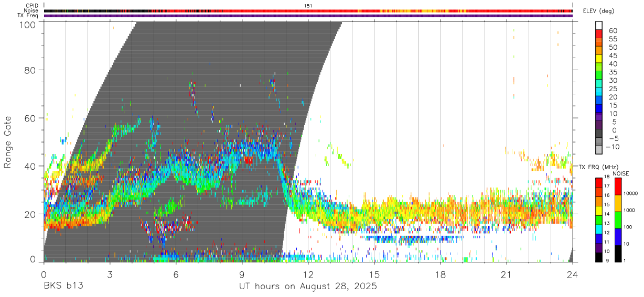The width and height of the screenshot is (644, 297).
Task: Pick the yellow segment of the ELEV colorbar
Action: pos(599,59)
